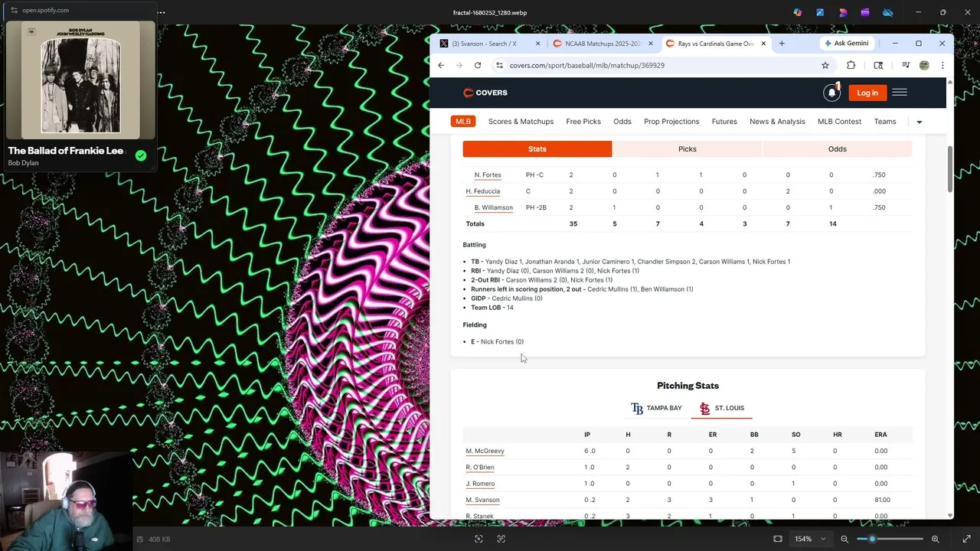The width and height of the screenshot is (980, 551).
Task: Open Free Picks in navigation
Action: [x=583, y=122]
